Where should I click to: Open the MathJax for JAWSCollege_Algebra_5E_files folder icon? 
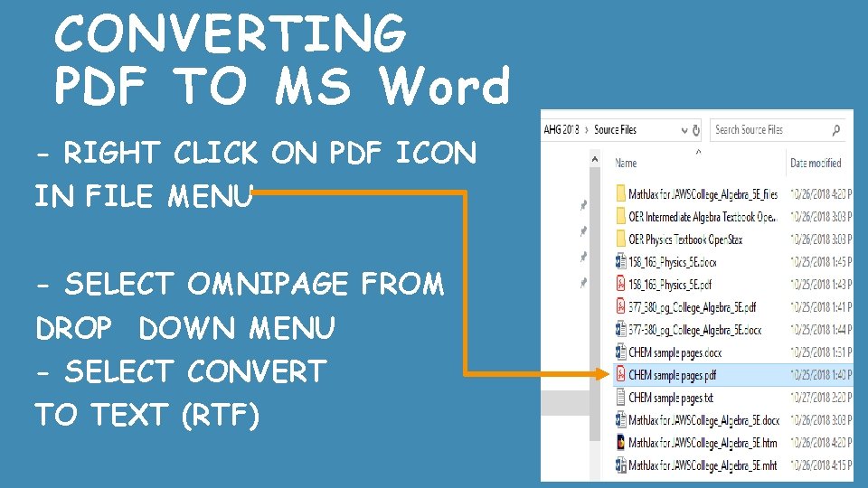620,193
